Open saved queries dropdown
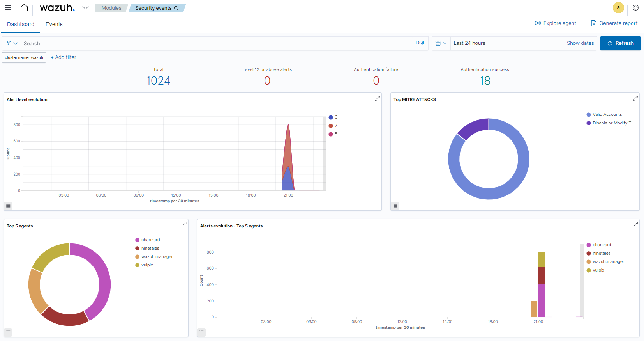Image resolution: width=644 pixels, height=341 pixels. point(12,43)
